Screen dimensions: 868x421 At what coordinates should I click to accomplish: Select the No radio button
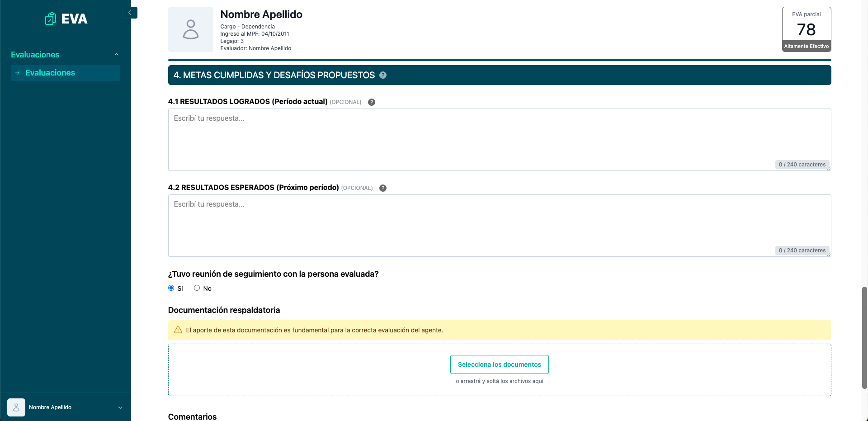click(197, 288)
